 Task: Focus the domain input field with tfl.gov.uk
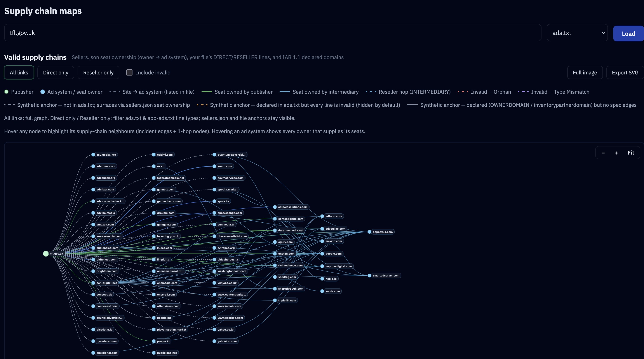(273, 33)
